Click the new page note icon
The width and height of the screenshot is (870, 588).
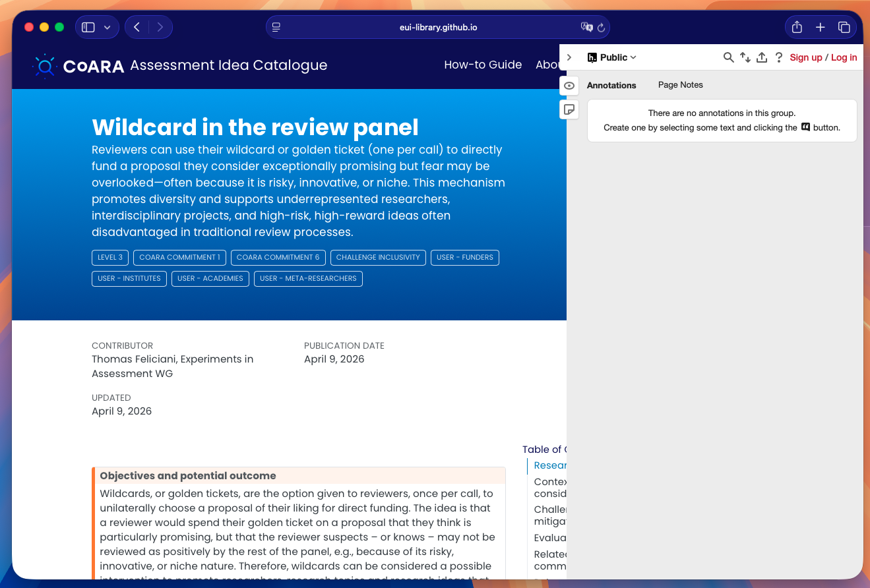point(569,109)
